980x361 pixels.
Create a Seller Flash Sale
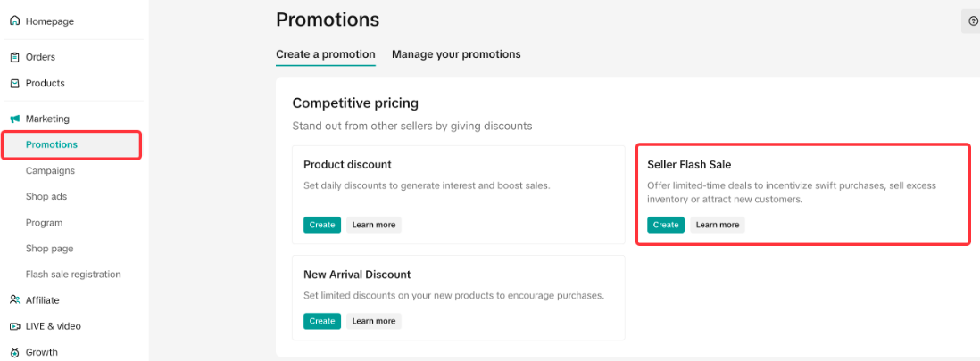pos(666,225)
